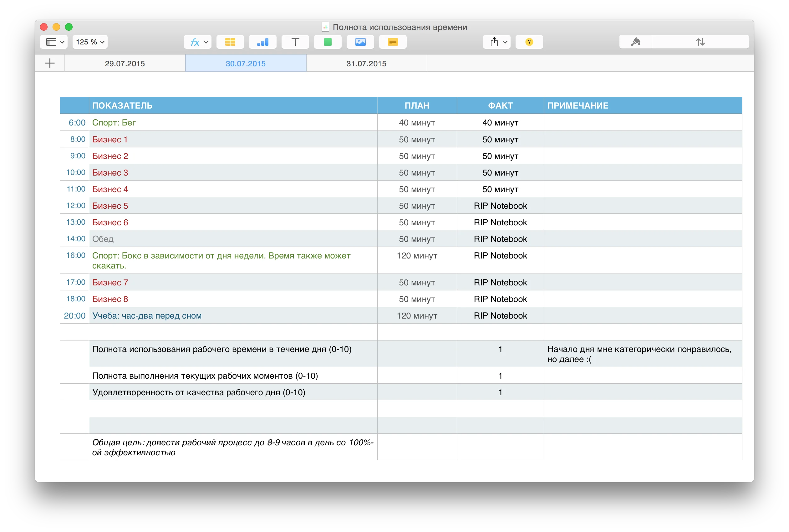Open the Share export dropdown
Image resolution: width=789 pixels, height=532 pixels.
pos(497,42)
